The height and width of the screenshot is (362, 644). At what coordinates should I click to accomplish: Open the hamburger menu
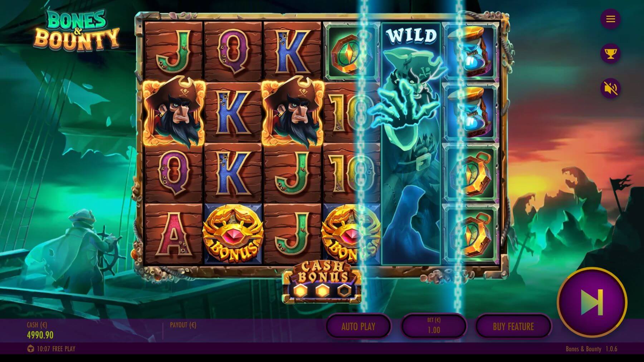pos(610,19)
